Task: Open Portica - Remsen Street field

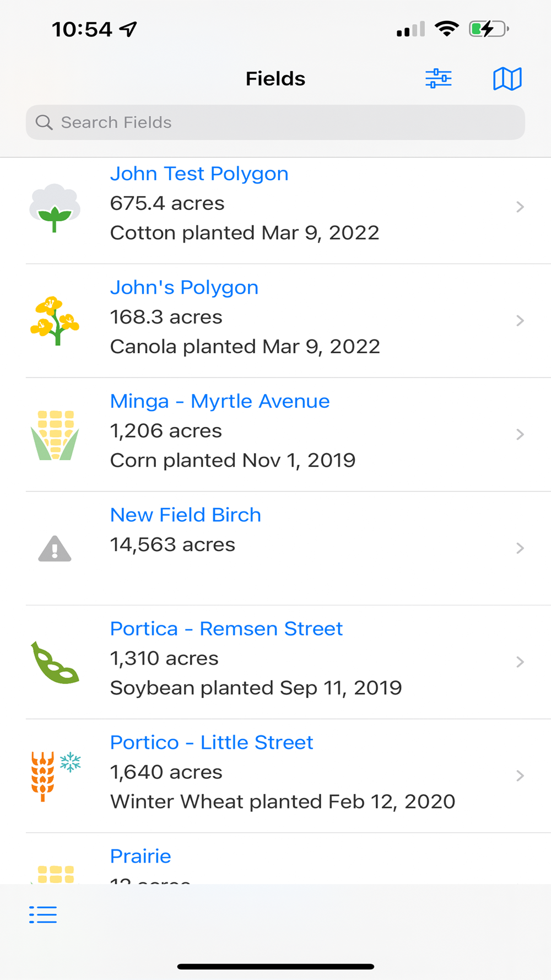Action: (226, 629)
